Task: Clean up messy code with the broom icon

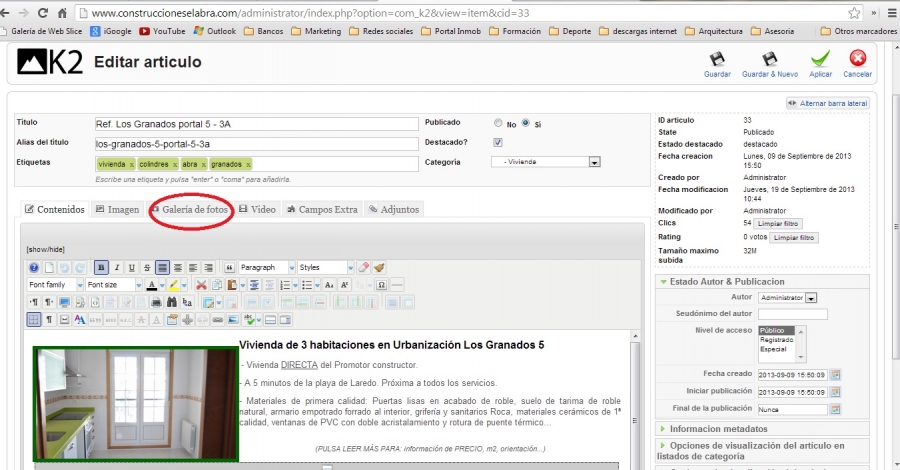Action: 379,267
